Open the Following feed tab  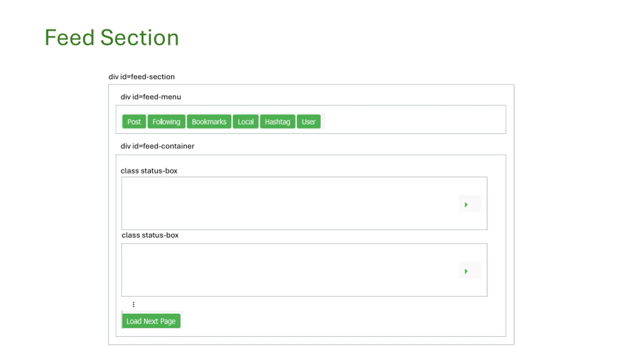(x=166, y=122)
